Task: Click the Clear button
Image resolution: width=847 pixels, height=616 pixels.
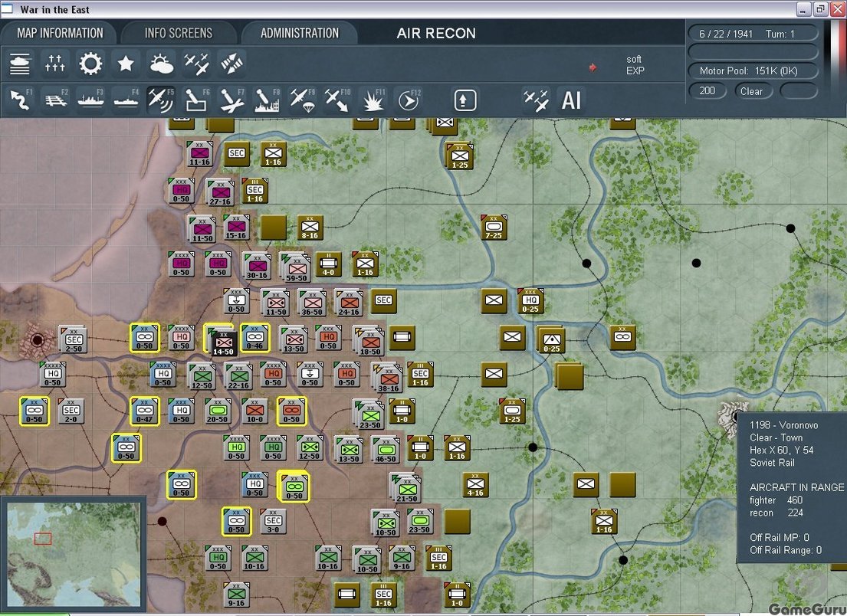Action: point(751,91)
